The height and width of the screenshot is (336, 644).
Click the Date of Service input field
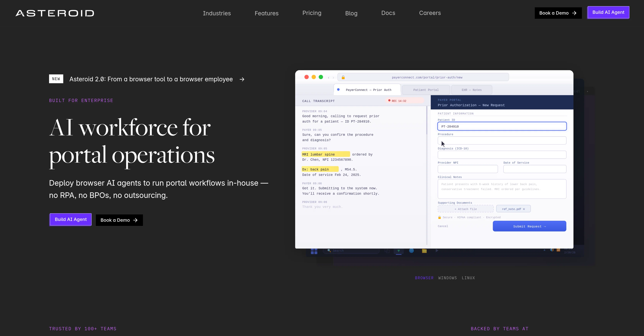(x=535, y=169)
